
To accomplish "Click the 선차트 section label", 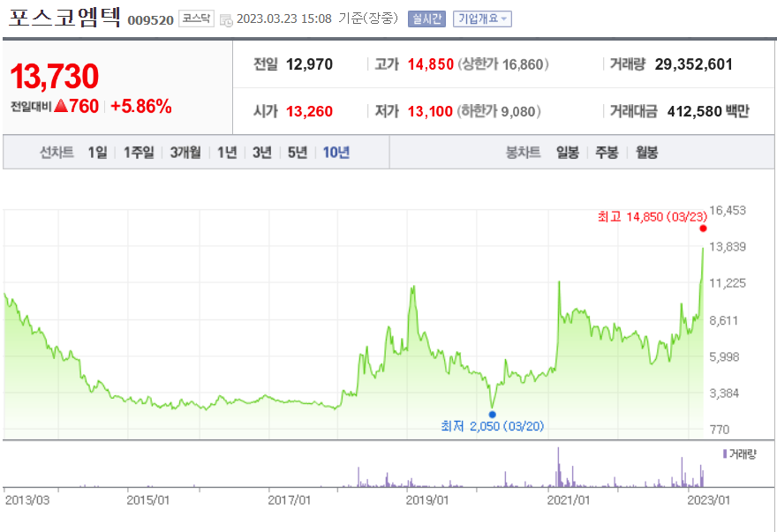I will pos(57,153).
